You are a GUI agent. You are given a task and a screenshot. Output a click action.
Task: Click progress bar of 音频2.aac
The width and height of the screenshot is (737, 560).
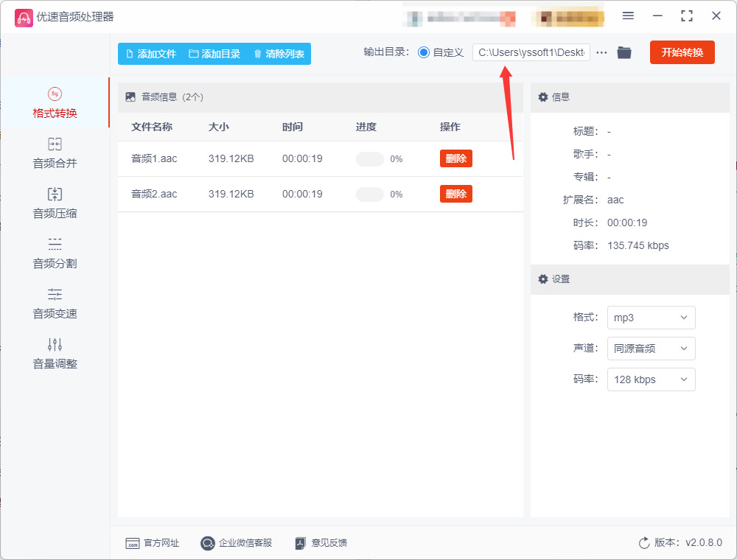370,194
